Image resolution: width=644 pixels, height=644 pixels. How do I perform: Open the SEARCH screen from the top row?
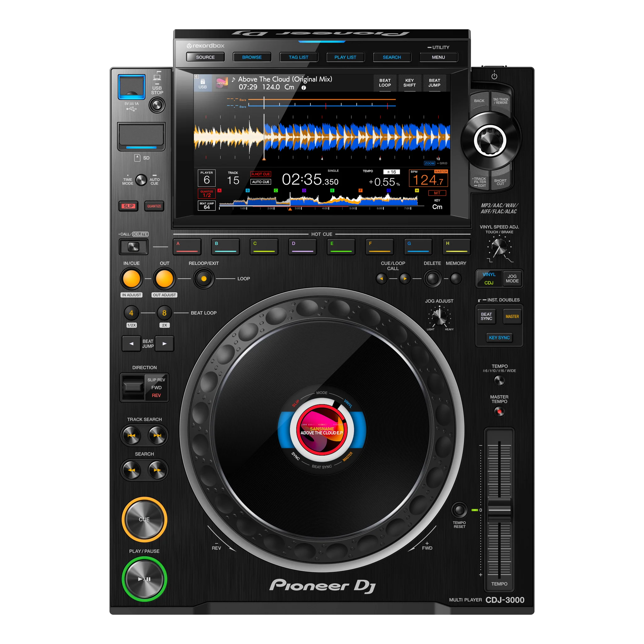[x=392, y=57]
